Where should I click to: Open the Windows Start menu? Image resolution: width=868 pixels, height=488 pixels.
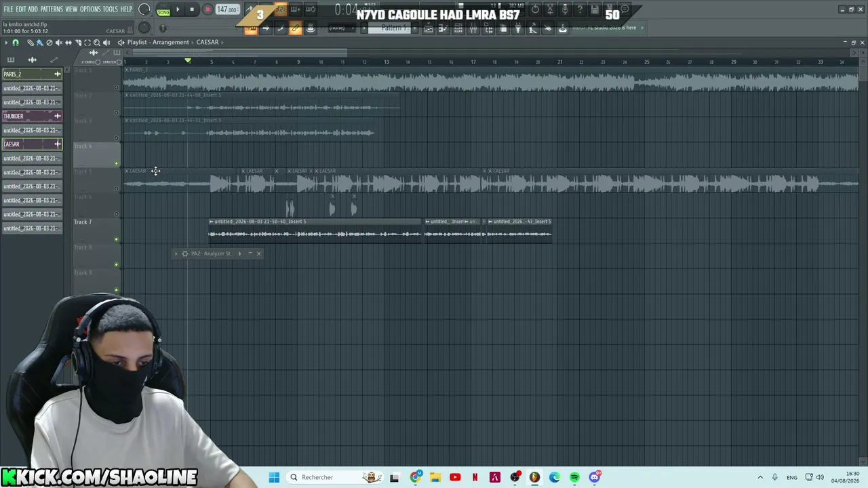pos(274,477)
